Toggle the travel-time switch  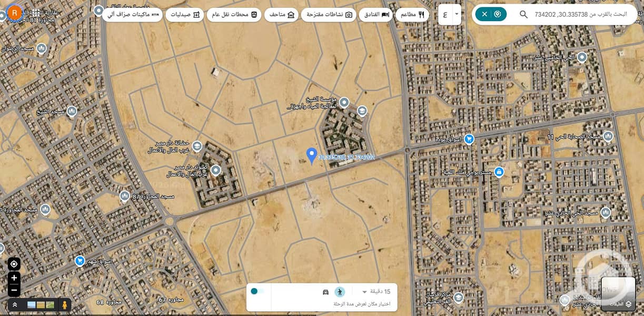[x=257, y=291]
